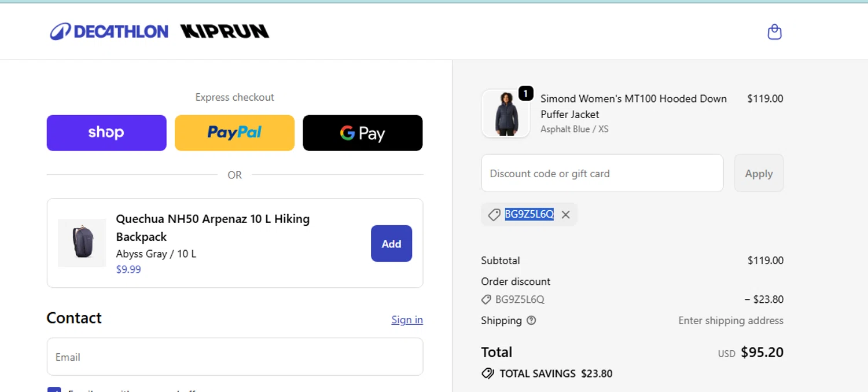Toggle the email news and offers checkbox

pos(54,390)
